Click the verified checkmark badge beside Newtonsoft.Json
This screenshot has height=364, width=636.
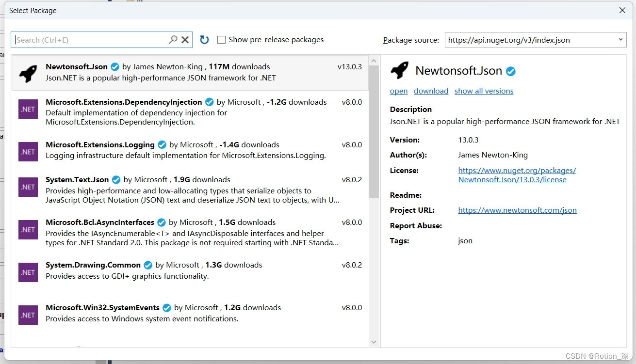(115, 66)
